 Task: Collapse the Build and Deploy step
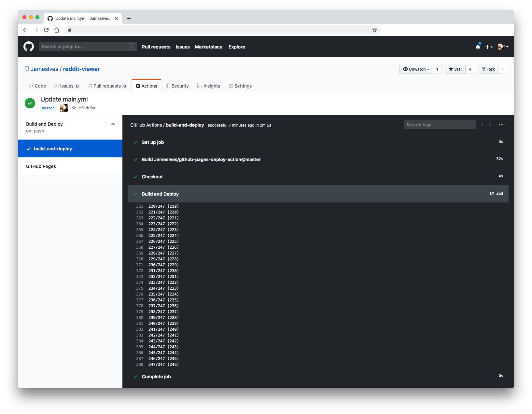(318, 194)
